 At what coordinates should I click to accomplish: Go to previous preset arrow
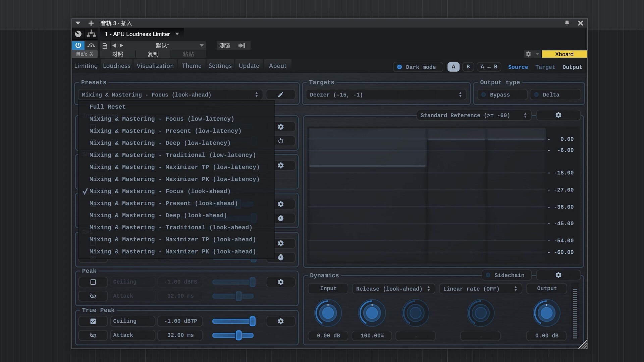(114, 46)
